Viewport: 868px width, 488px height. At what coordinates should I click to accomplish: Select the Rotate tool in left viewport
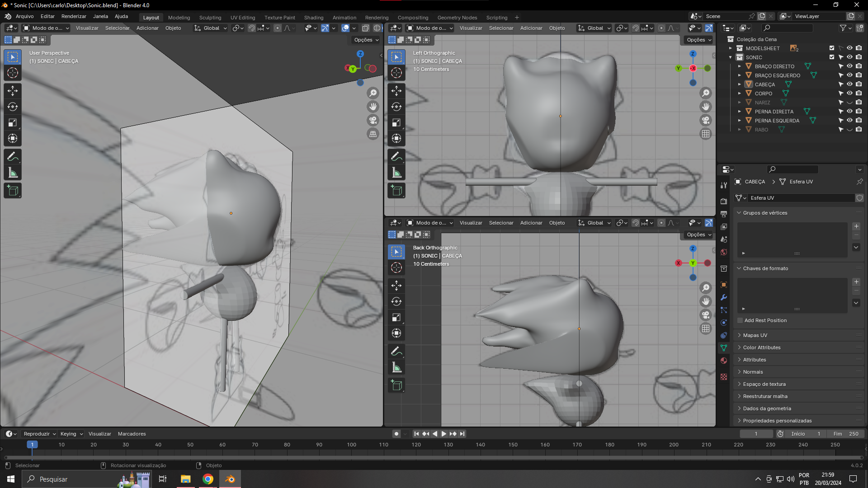13,107
